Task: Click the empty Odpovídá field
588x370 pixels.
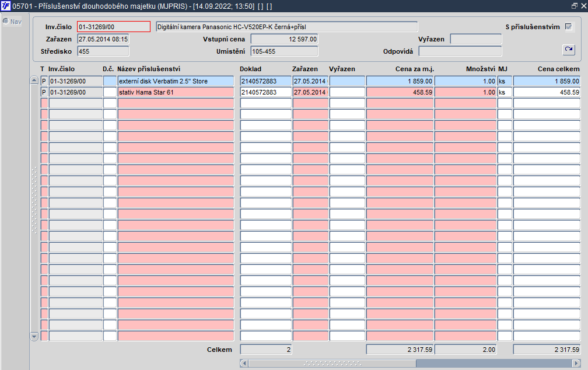Action: 460,51
